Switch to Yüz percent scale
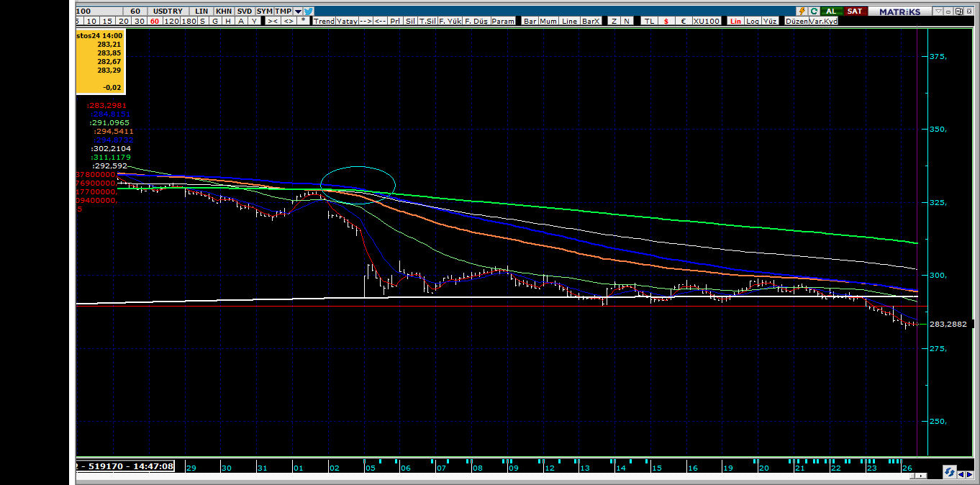This screenshot has height=485, width=980. tap(770, 22)
